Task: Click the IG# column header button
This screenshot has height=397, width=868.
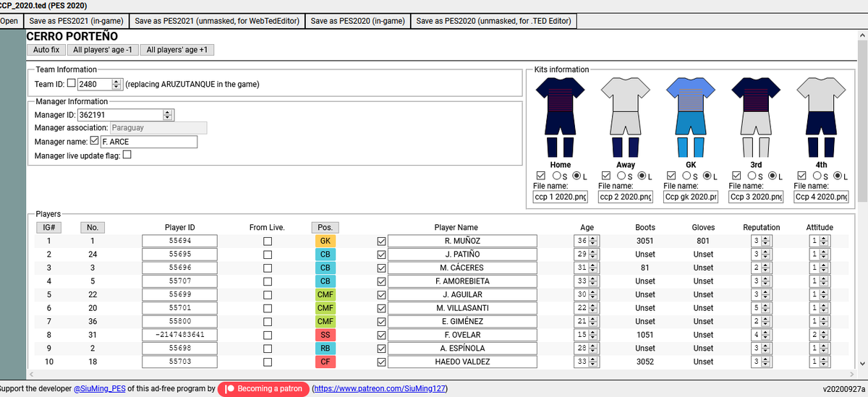Action: (x=48, y=227)
